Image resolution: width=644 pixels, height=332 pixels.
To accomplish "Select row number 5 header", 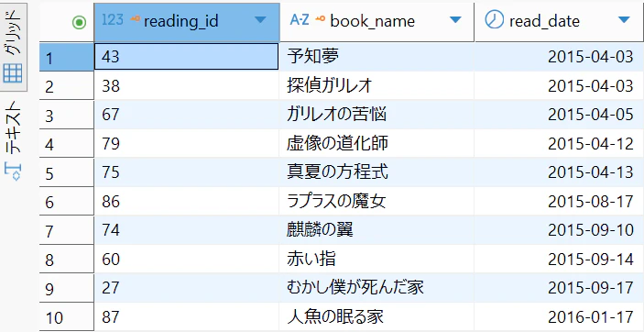I will pos(67,172).
